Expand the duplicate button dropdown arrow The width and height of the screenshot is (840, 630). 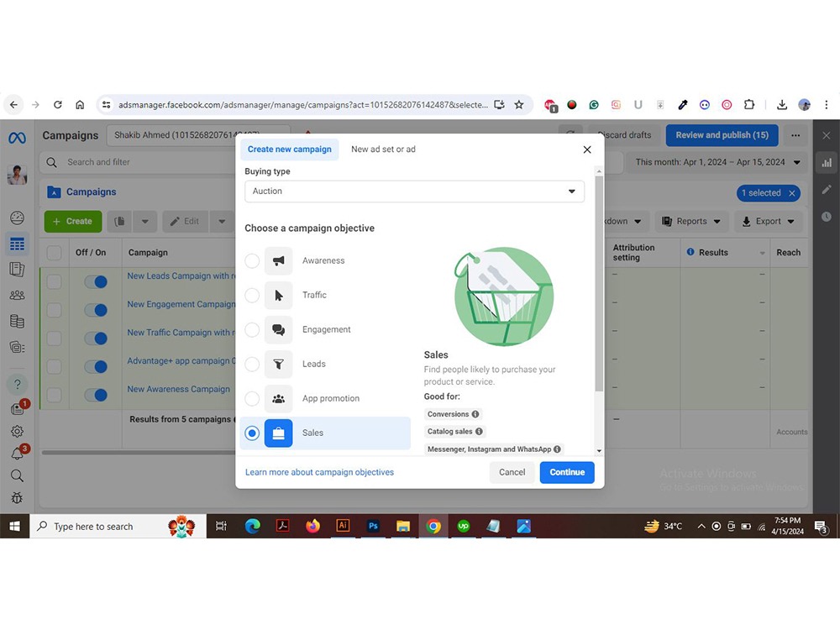(145, 221)
